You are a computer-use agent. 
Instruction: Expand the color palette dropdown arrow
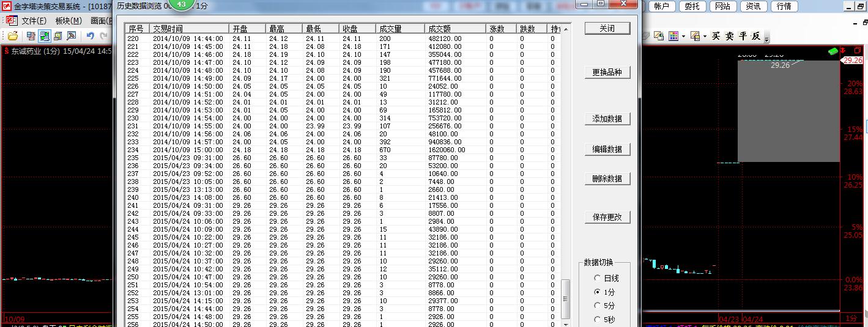tap(683, 37)
